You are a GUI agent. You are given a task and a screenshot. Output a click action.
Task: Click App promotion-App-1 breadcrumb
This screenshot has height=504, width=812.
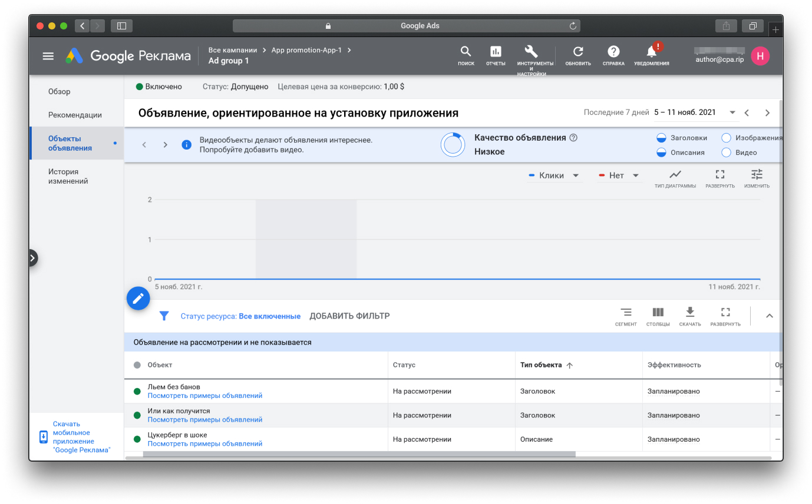click(x=306, y=50)
